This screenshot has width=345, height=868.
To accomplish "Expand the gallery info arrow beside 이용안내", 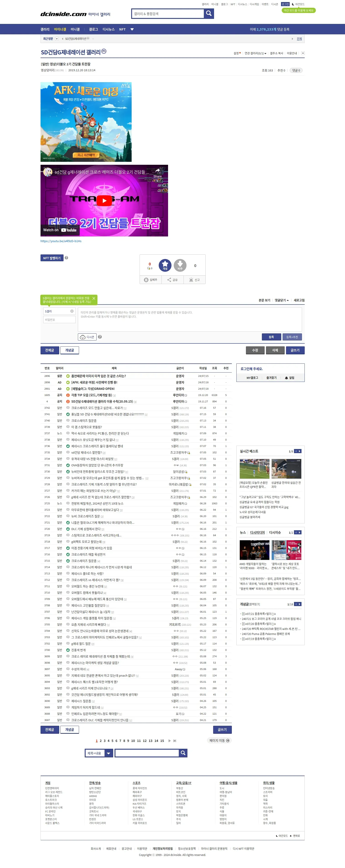I will 303,53.
